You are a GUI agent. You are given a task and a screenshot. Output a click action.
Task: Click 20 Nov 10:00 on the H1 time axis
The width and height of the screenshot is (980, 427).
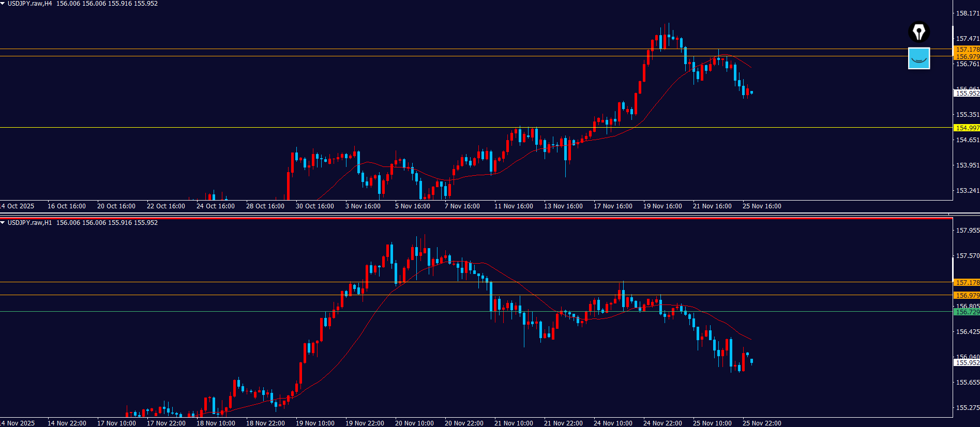(414, 423)
